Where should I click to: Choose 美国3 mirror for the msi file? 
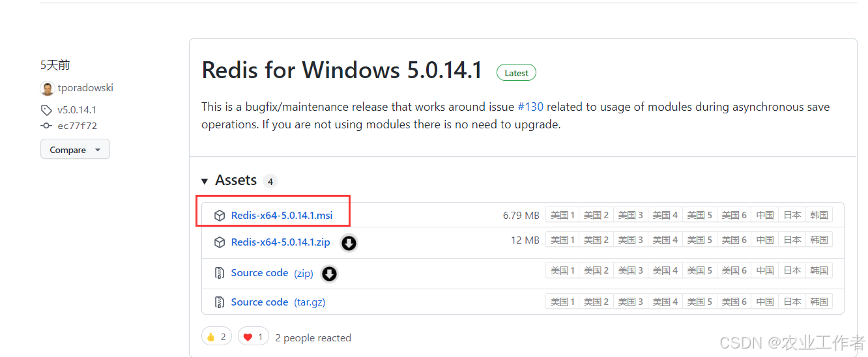[631, 215]
